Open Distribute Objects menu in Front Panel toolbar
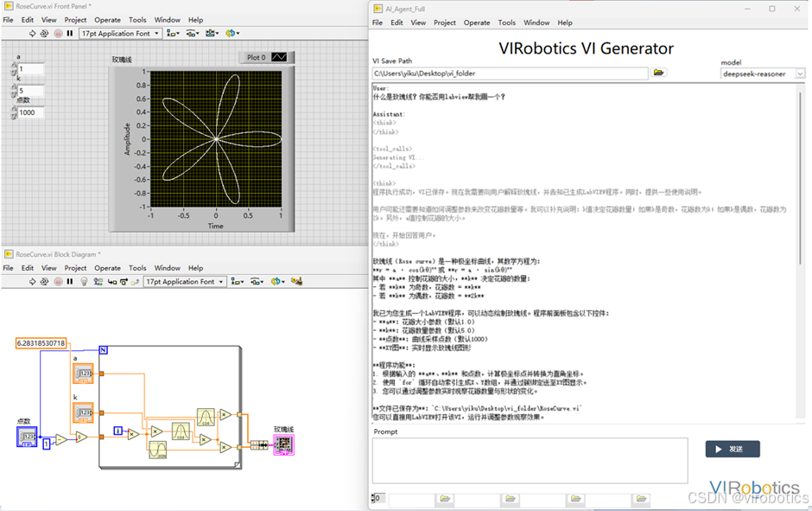The height and width of the screenshot is (511, 812). tap(193, 33)
